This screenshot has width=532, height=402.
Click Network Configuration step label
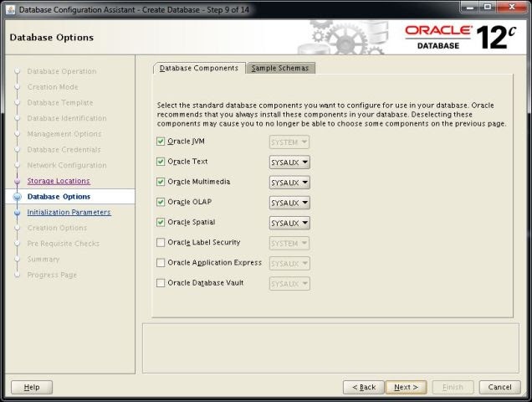point(67,165)
